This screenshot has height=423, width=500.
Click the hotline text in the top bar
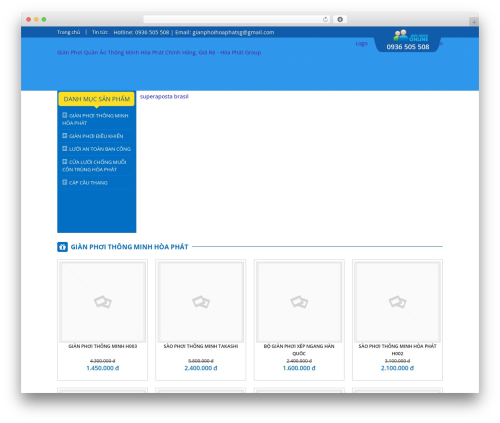(x=141, y=32)
